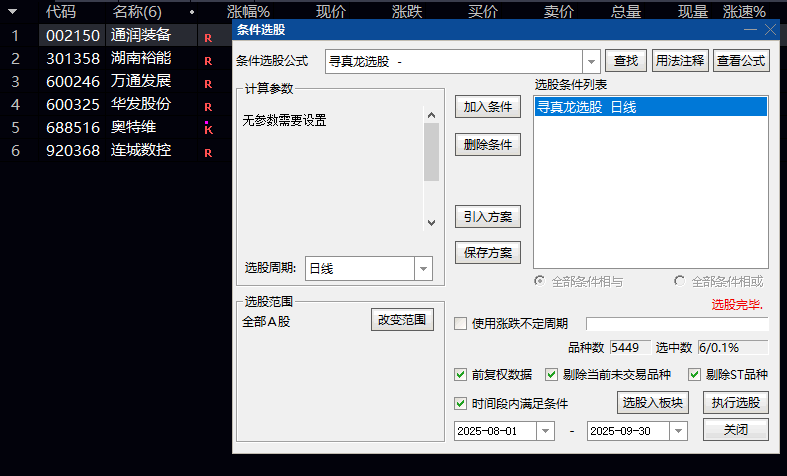
Task: Run 执行选股 button
Action: (736, 403)
